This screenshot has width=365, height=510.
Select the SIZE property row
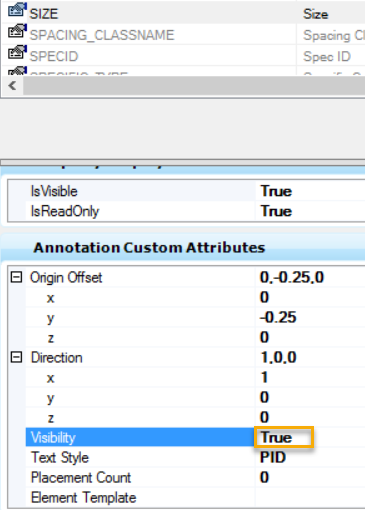tap(183, 13)
